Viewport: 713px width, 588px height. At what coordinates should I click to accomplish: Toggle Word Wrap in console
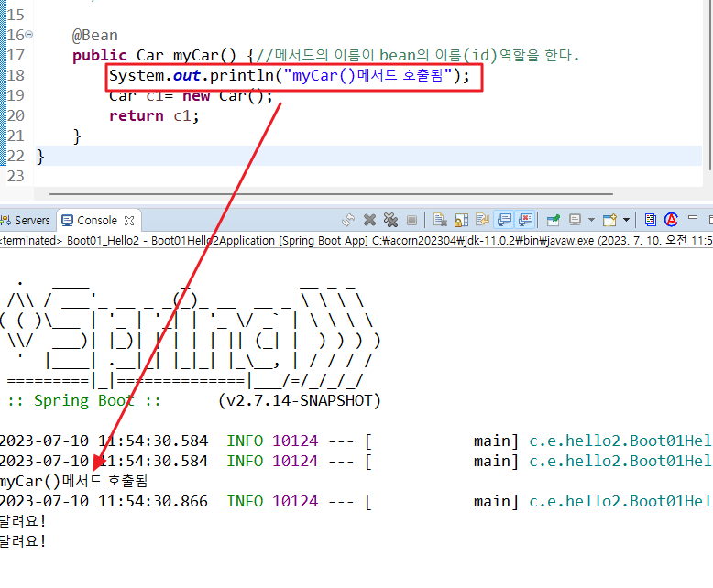482,221
